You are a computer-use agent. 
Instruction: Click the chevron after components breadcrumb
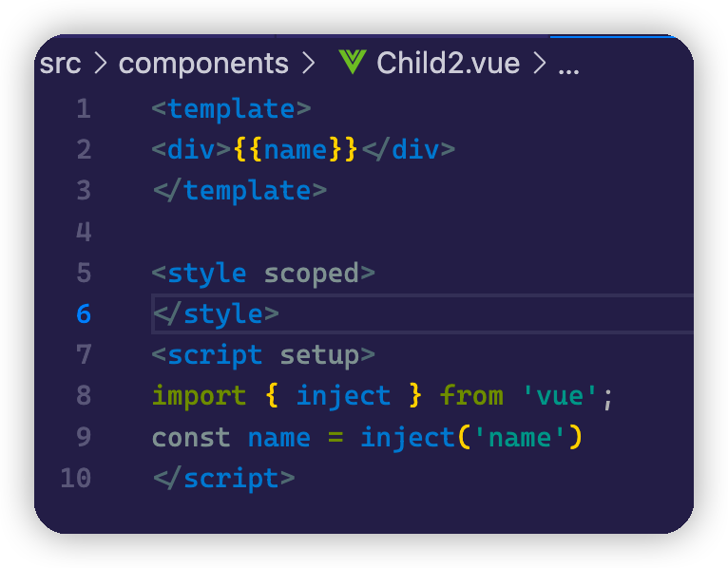pos(307,64)
